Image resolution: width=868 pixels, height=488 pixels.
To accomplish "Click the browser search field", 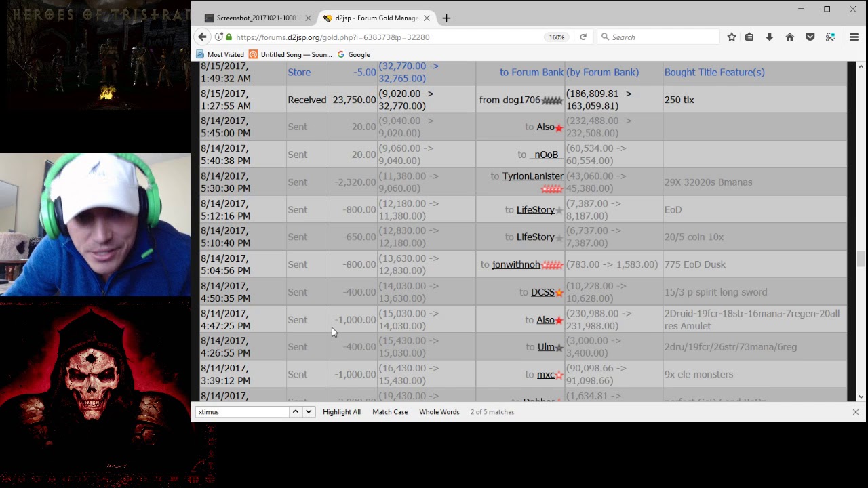I will coord(658,37).
